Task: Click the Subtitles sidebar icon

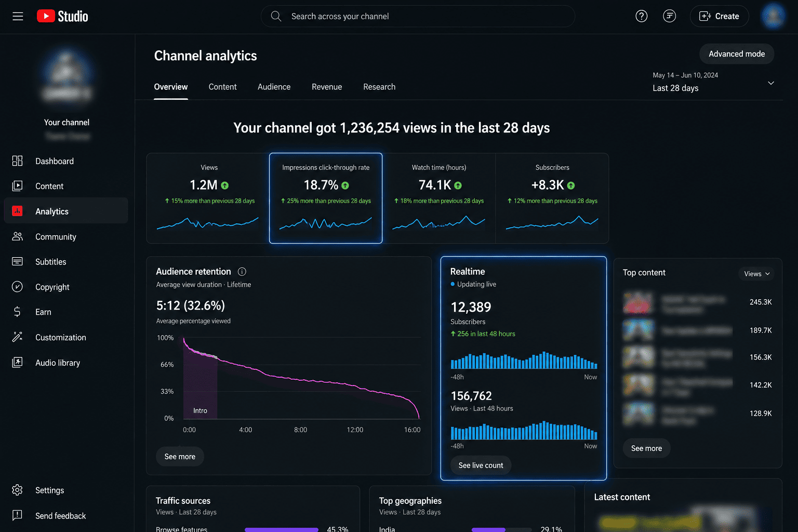Action: [17, 261]
